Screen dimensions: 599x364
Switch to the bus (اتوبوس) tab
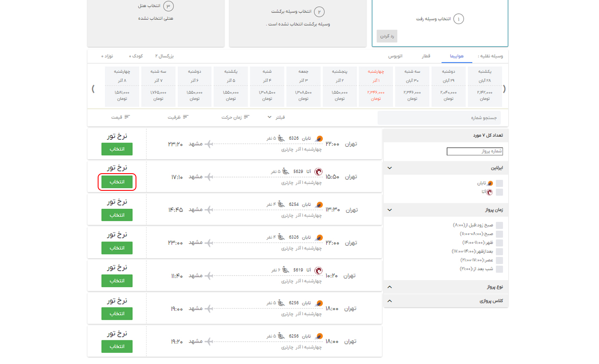pyautogui.click(x=395, y=56)
